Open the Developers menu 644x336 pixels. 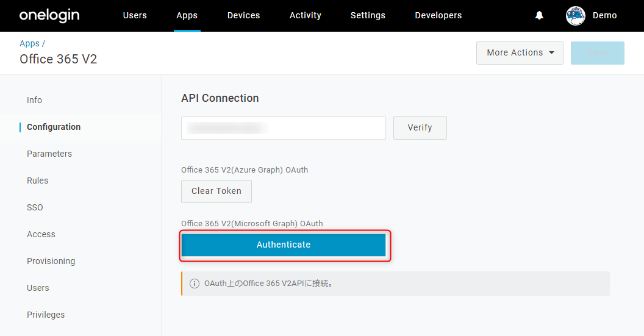(x=438, y=16)
